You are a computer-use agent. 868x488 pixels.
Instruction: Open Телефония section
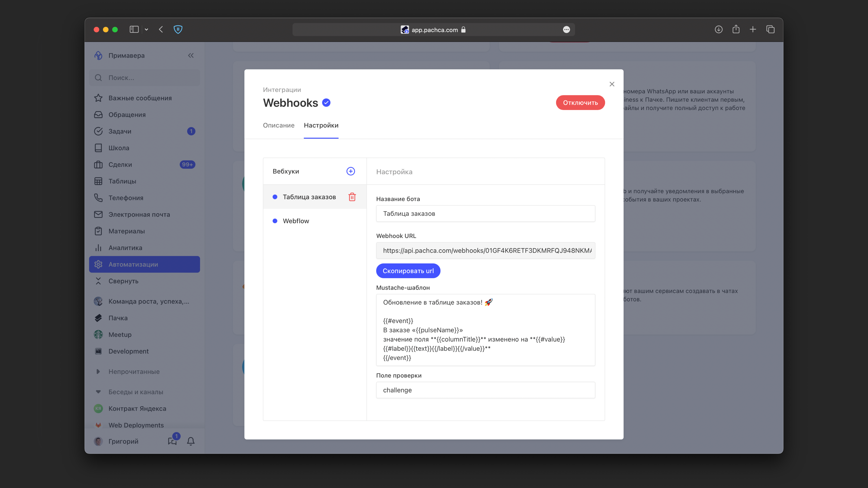tap(144, 198)
